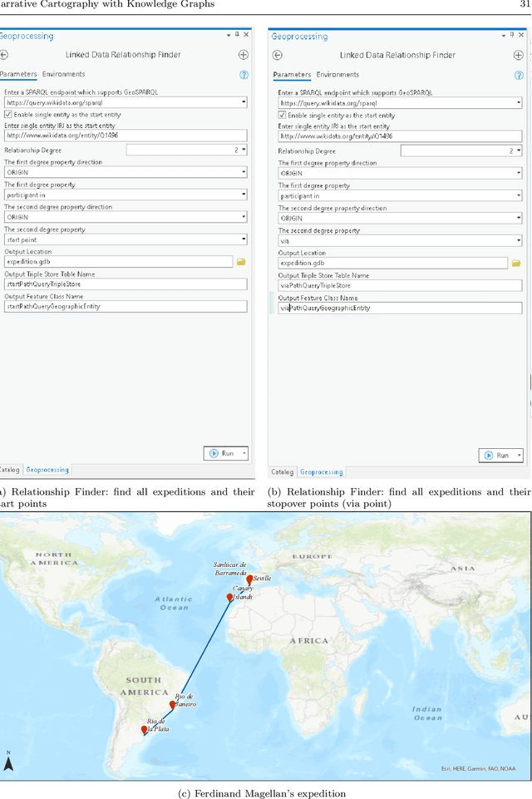Open SPARQL endpoint dropdown in left panel

tap(244, 102)
